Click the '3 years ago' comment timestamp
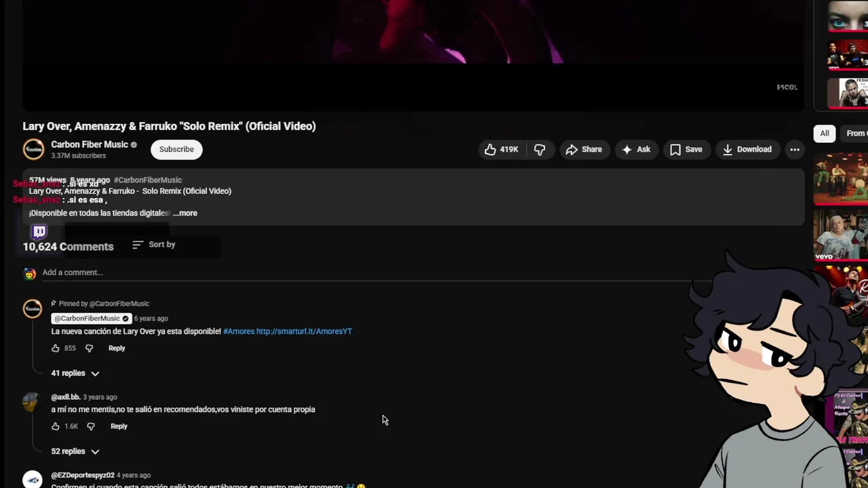The image size is (868, 488). click(x=100, y=397)
